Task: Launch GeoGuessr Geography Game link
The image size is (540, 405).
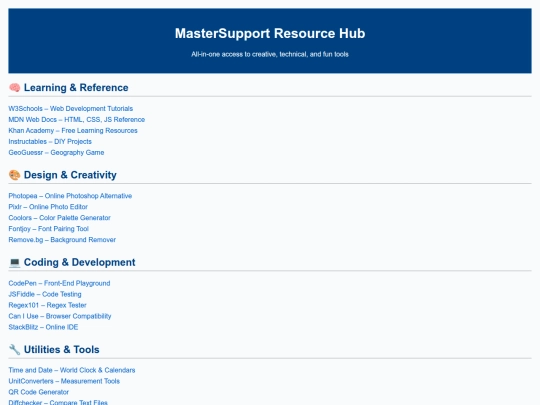Action: [x=56, y=153]
